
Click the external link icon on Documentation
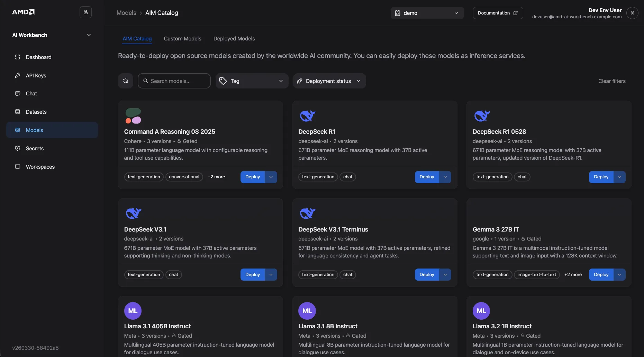[516, 13]
